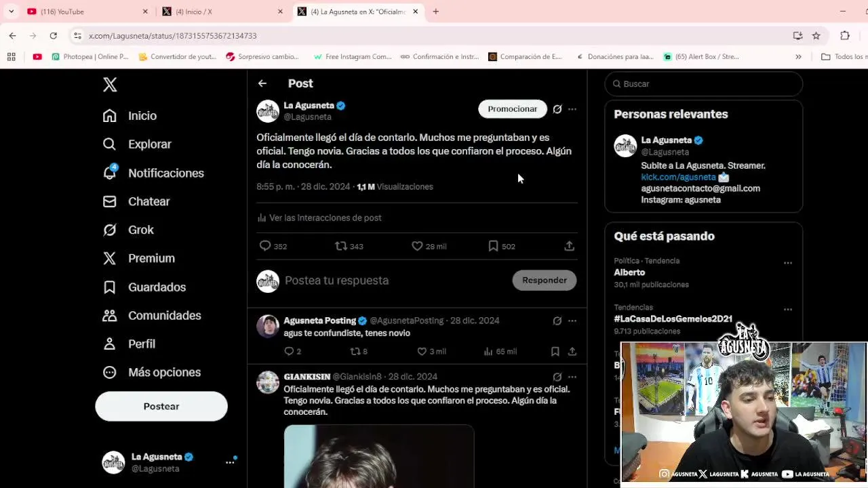Click the Postear button
The image size is (868, 488).
(161, 407)
